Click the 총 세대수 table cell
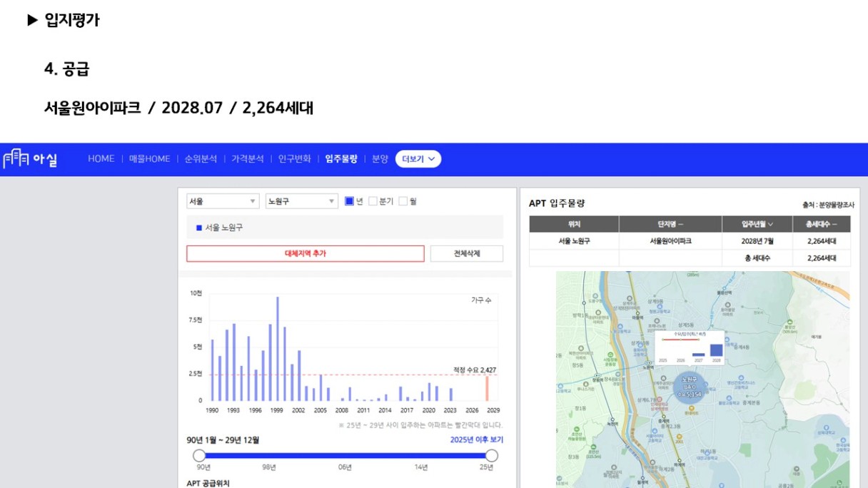 tap(757, 258)
